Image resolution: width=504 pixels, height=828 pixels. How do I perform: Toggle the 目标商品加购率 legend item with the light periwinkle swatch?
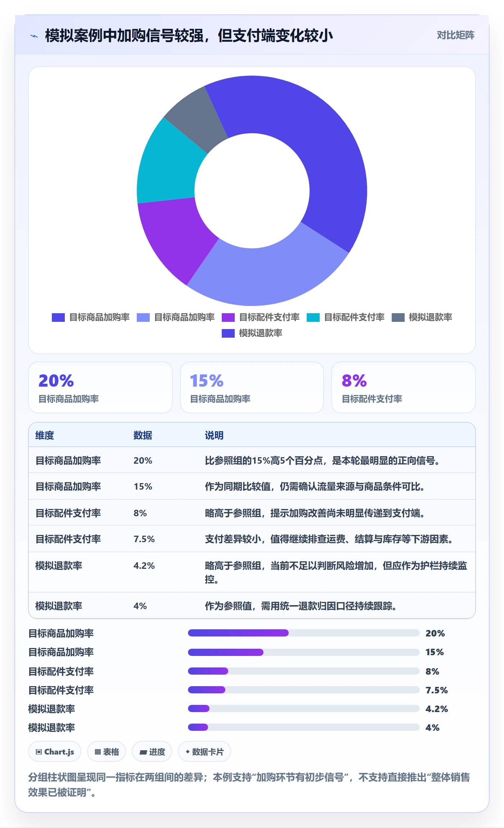pyautogui.click(x=176, y=317)
